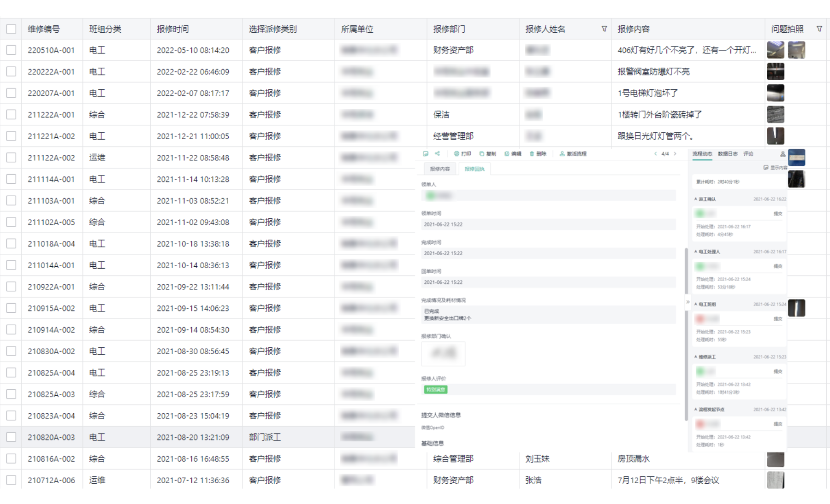Check the row 210712A-006 checkbox
830x504 pixels.
[x=11, y=480]
